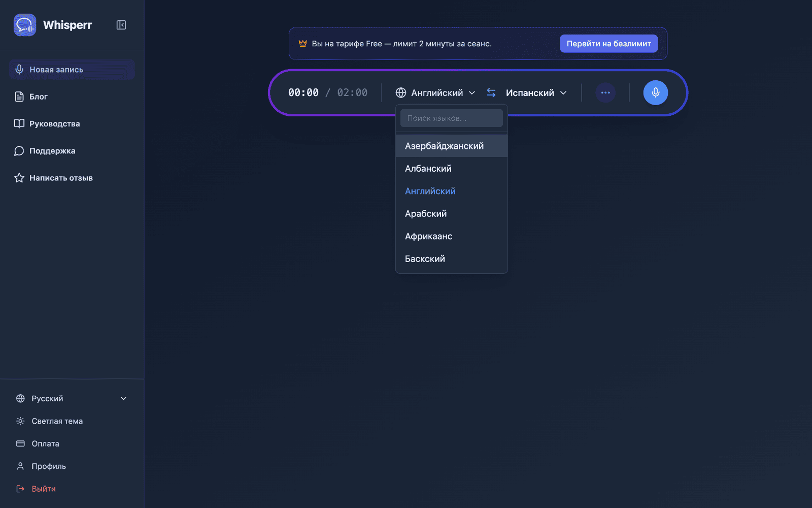The height and width of the screenshot is (508, 812).
Task: Click the card icon beside Оплата
Action: (x=20, y=443)
